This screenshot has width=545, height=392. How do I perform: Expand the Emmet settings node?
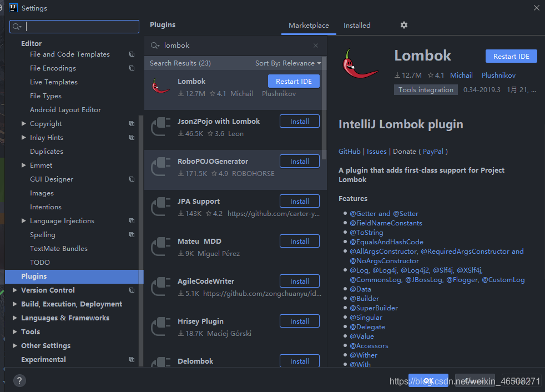[x=24, y=165]
